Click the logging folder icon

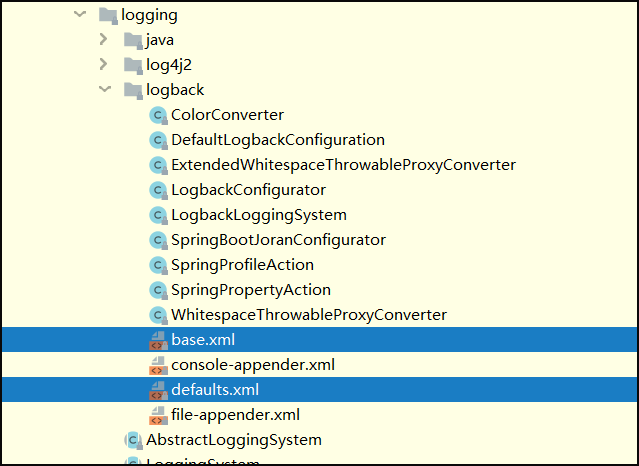(108, 15)
